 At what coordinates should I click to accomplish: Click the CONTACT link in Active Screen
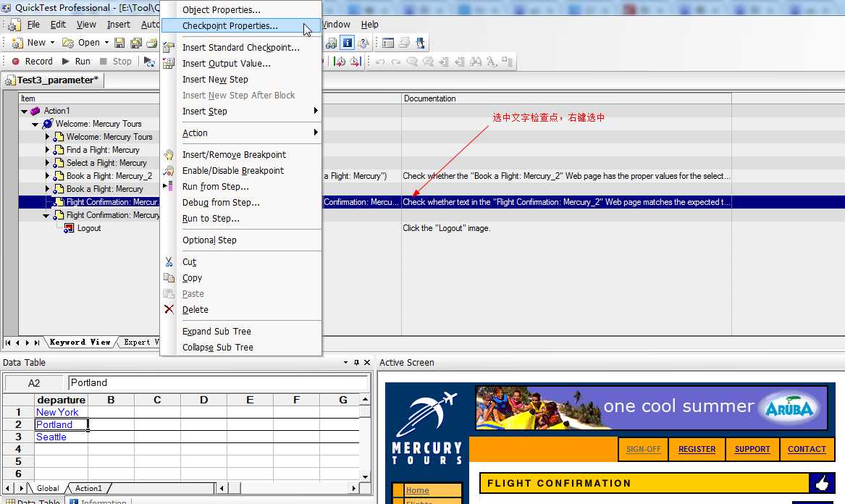[807, 449]
